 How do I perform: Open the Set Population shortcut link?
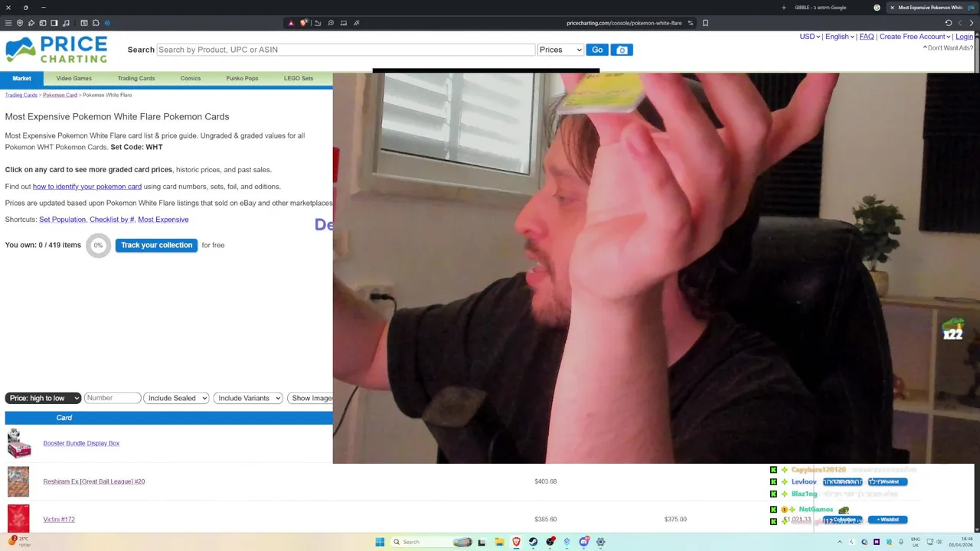[62, 220]
